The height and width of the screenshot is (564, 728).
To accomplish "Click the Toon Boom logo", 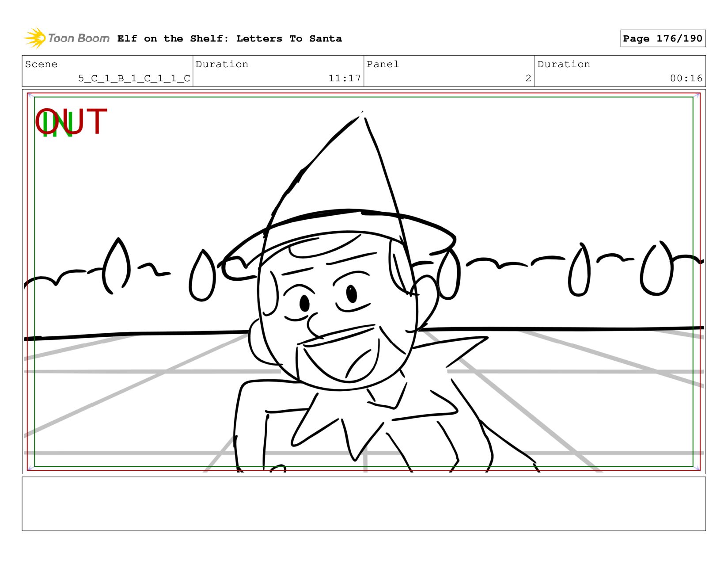I will (x=66, y=38).
